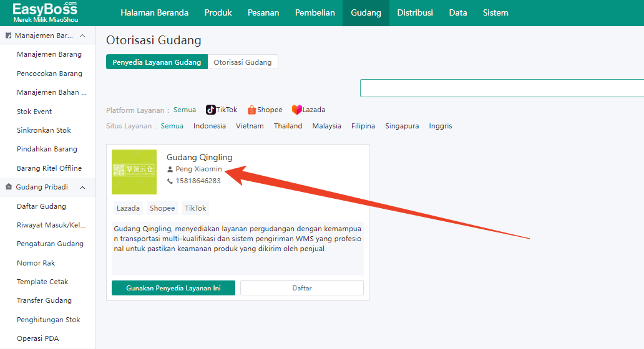Image resolution: width=644 pixels, height=349 pixels.
Task: Filter site by Vietnam
Action: click(250, 126)
